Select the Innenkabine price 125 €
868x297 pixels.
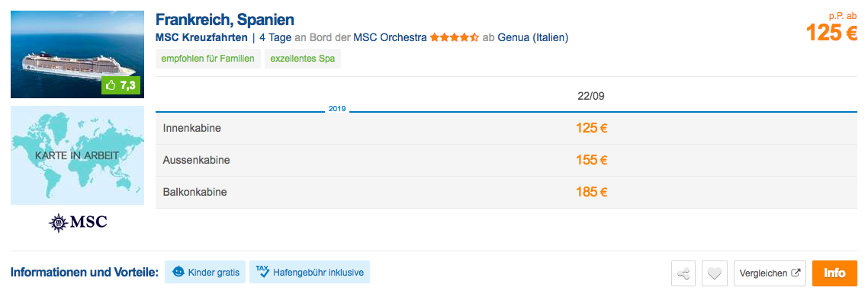pos(592,128)
